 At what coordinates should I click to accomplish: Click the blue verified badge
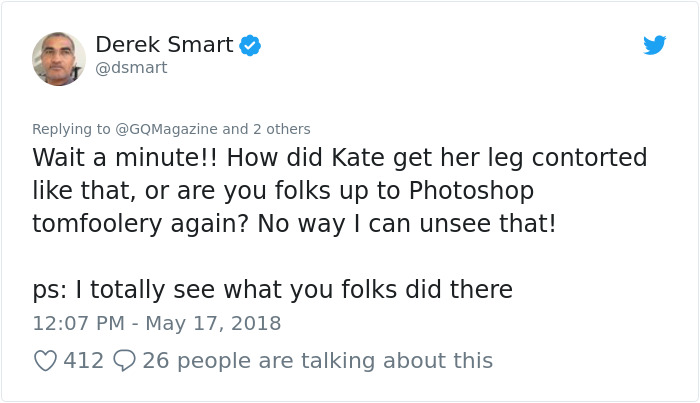253,45
